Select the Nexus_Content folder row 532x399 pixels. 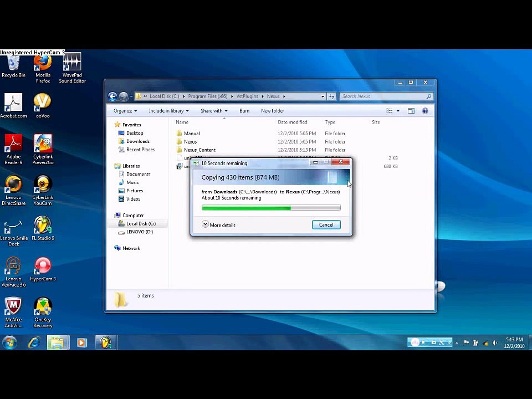click(287, 150)
